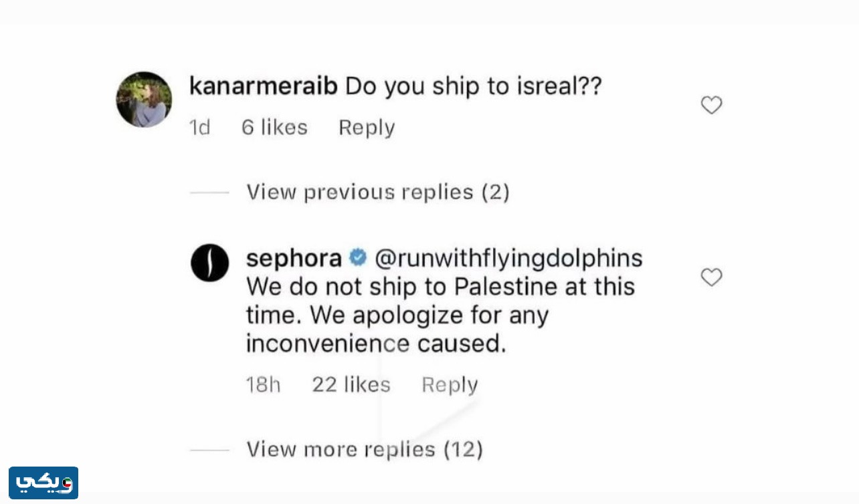Reply to kanarmeraib's comment
Viewport: 859px width, 504px height.
[x=367, y=128]
